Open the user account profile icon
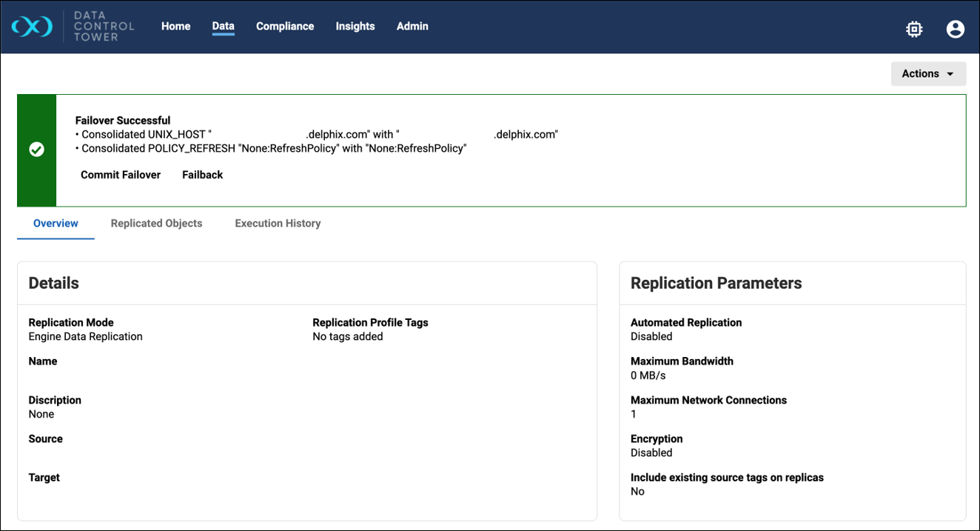 (955, 29)
